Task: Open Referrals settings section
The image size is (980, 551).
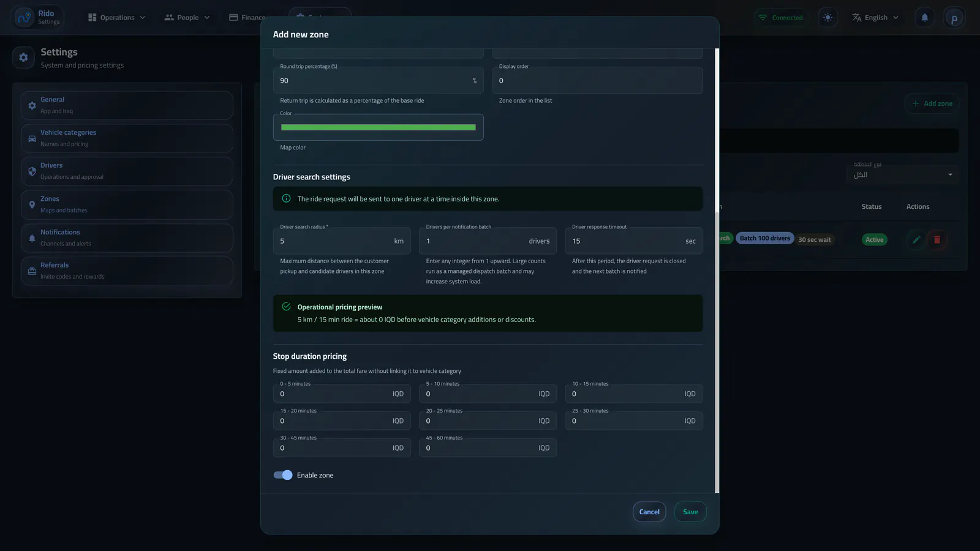Action: (x=127, y=271)
